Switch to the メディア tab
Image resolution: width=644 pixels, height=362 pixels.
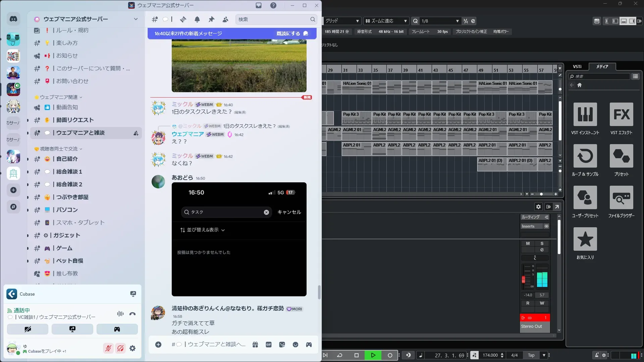coord(602,67)
